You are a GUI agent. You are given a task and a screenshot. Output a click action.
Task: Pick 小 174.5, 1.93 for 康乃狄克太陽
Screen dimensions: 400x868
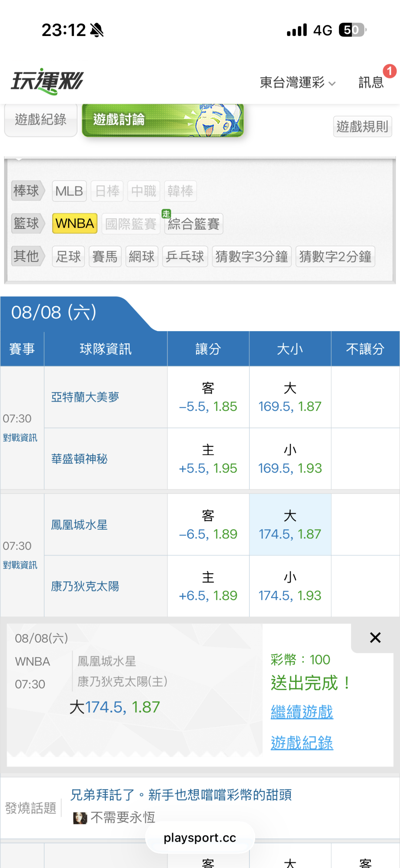click(x=290, y=586)
